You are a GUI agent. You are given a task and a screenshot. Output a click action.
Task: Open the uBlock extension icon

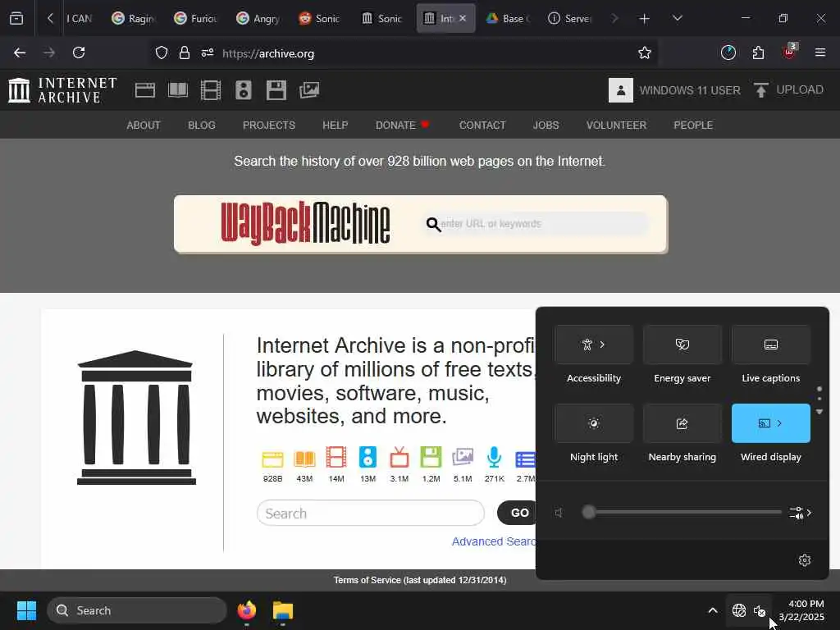(x=789, y=52)
